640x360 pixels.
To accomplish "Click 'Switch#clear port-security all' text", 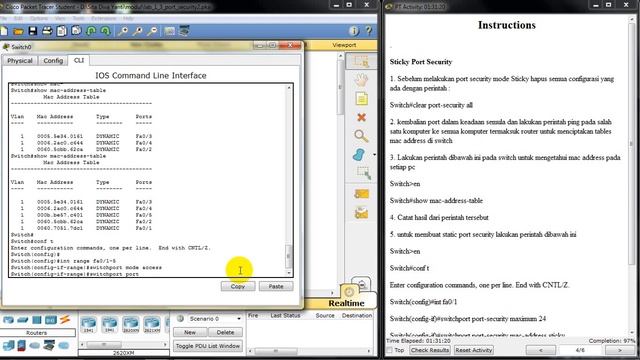I will (431, 105).
